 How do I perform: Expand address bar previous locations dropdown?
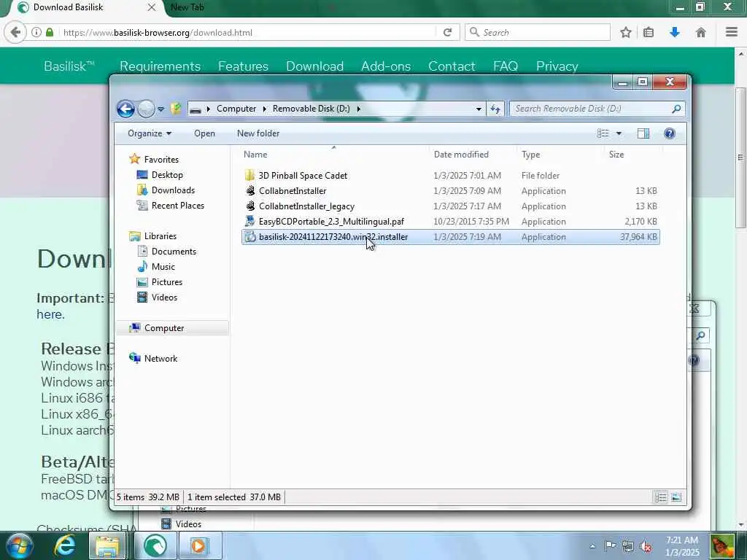pyautogui.click(x=479, y=109)
